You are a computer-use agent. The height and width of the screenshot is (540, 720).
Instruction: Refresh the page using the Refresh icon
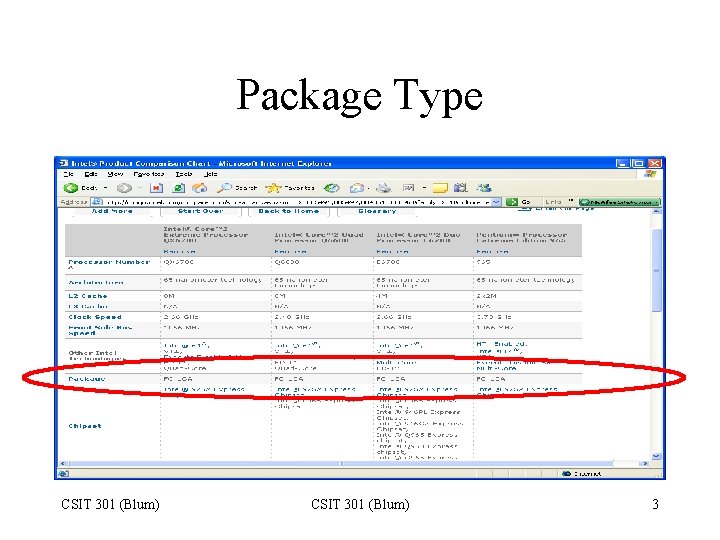click(x=179, y=188)
